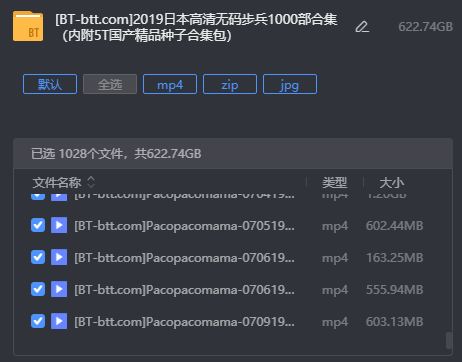The image size is (462, 362).
Task: Click the file list vertical scrollbar thumb
Action: tap(449, 340)
